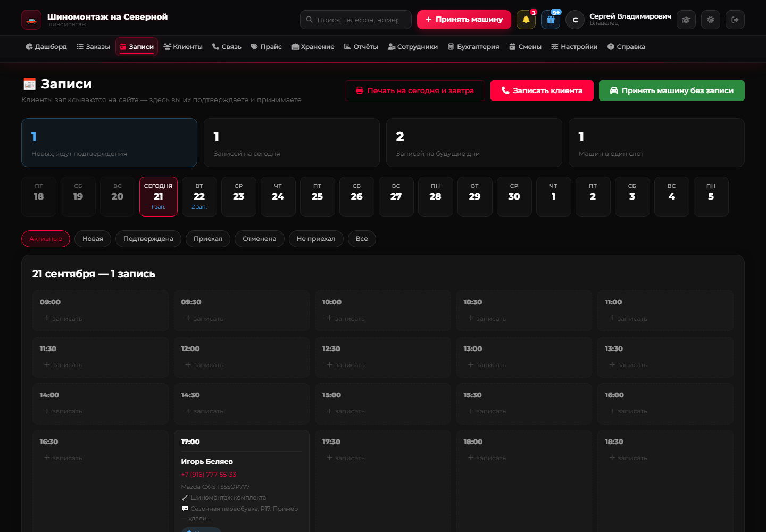Click the user avatar with letter C

pos(575,20)
